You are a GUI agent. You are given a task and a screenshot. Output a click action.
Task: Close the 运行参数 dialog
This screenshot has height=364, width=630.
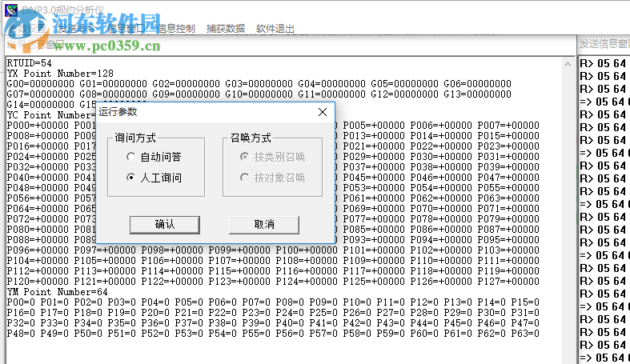coord(323,112)
